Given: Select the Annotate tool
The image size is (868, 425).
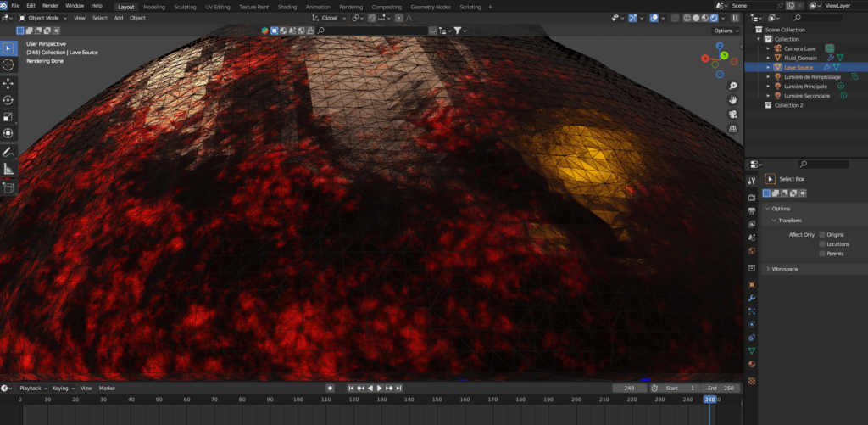Looking at the screenshot, I should coord(8,152).
